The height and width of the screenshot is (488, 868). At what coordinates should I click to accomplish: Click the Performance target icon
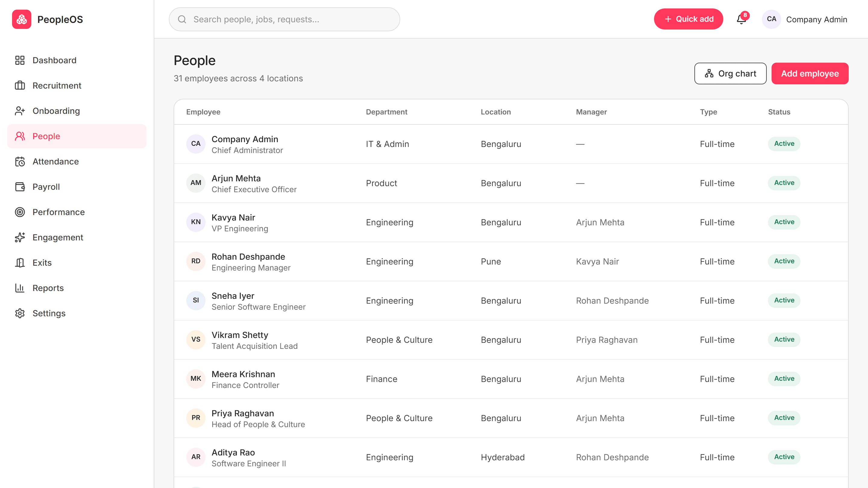20,212
